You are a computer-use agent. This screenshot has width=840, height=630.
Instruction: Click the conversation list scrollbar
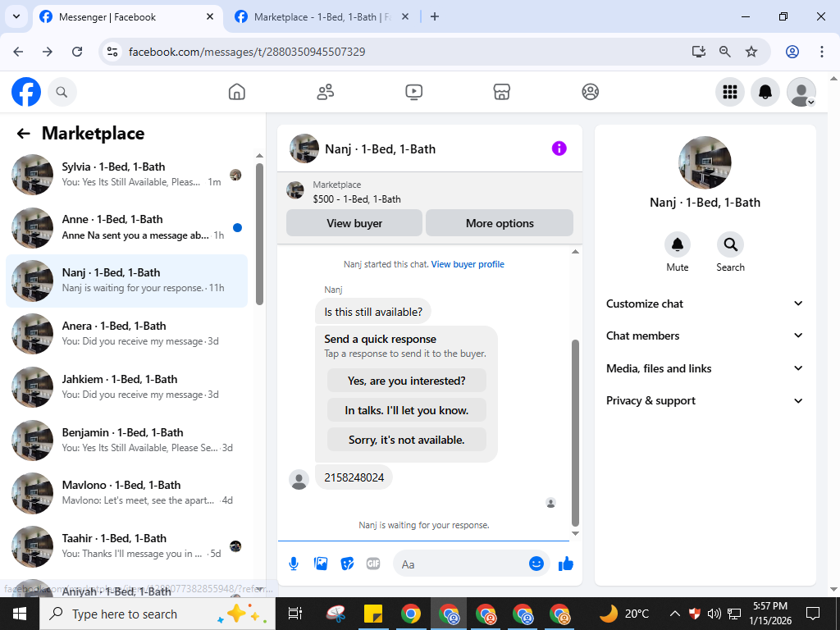coord(259,234)
